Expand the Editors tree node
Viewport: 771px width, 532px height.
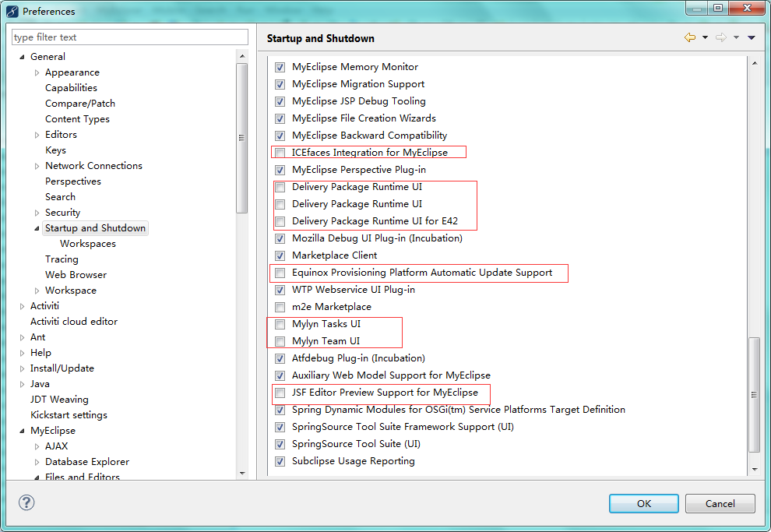(37, 135)
